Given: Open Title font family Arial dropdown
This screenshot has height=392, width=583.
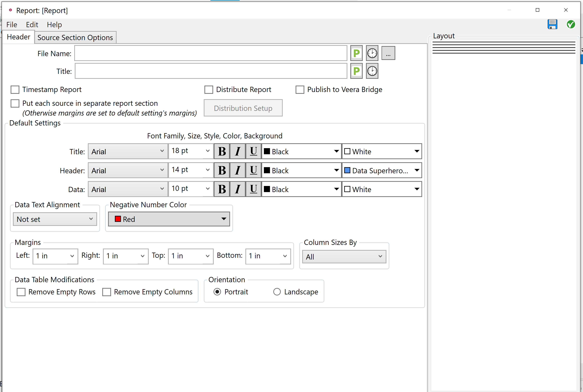Looking at the screenshot, I should [x=128, y=151].
